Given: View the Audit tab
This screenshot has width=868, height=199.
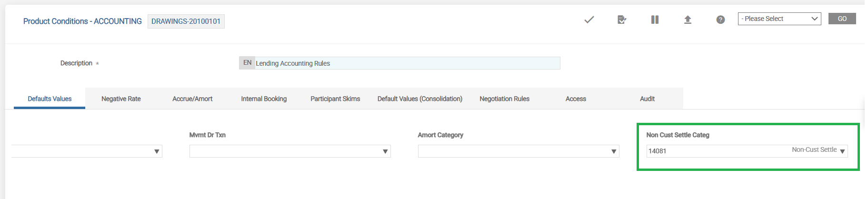Looking at the screenshot, I should coord(647,99).
